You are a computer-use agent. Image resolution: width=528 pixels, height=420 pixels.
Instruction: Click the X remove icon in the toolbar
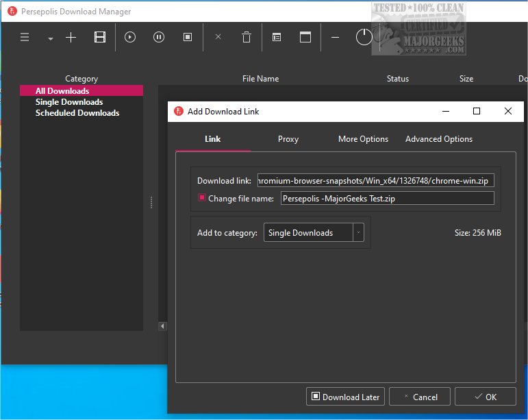(x=218, y=38)
